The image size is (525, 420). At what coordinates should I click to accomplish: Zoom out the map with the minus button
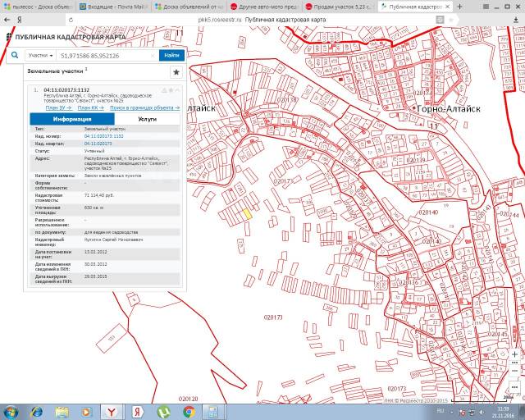[x=514, y=371]
